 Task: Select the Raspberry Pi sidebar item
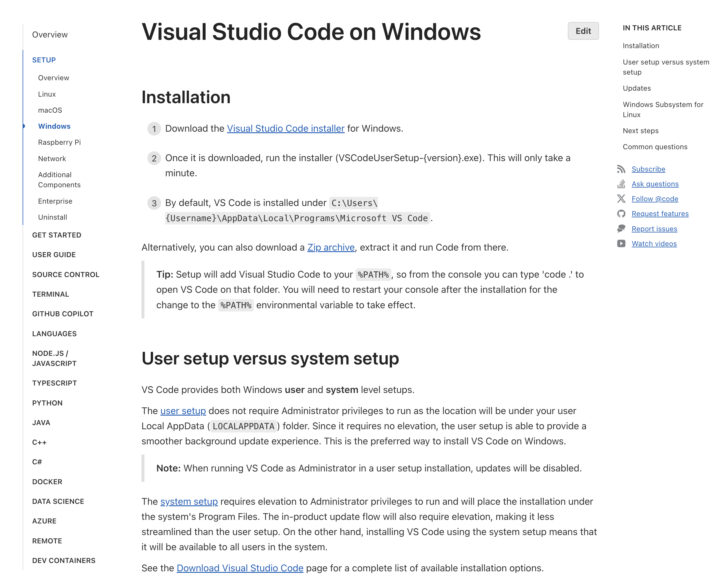click(59, 142)
